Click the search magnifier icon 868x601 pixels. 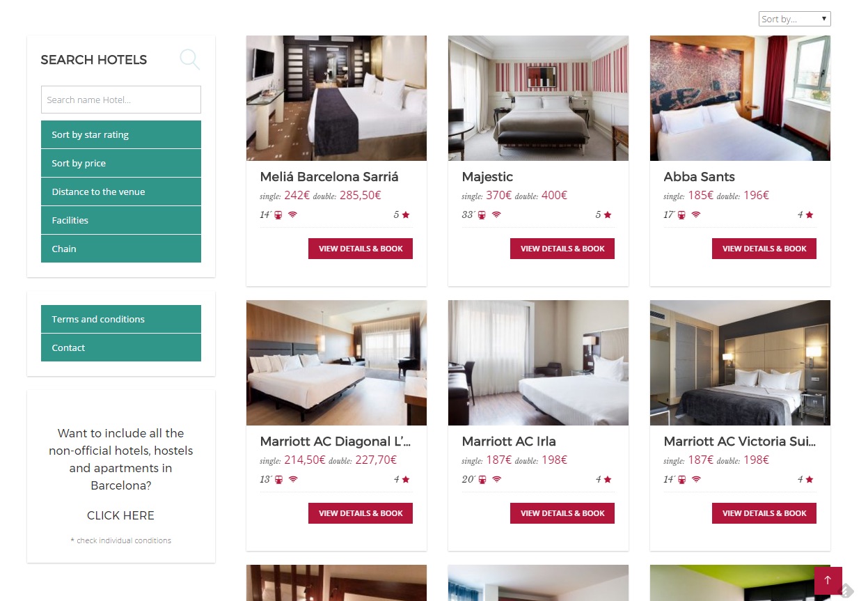point(190,59)
